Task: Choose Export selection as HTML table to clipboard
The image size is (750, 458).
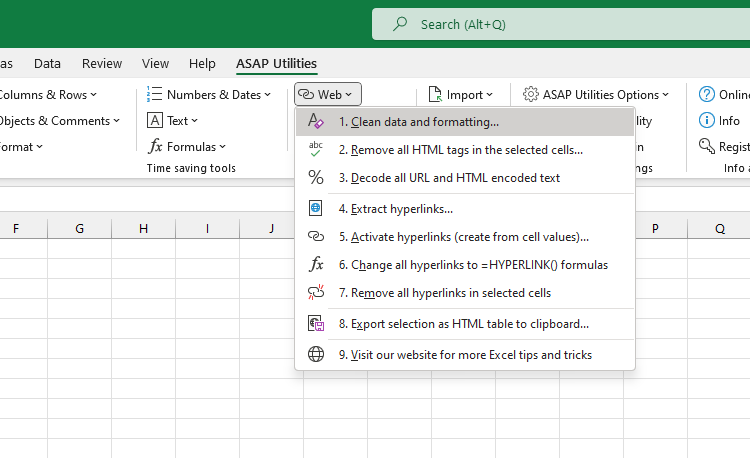Action: coord(464,324)
